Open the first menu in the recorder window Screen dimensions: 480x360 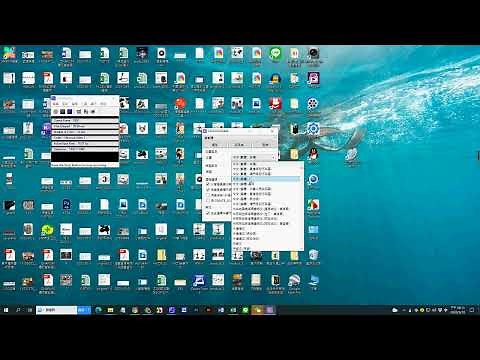tap(56, 104)
